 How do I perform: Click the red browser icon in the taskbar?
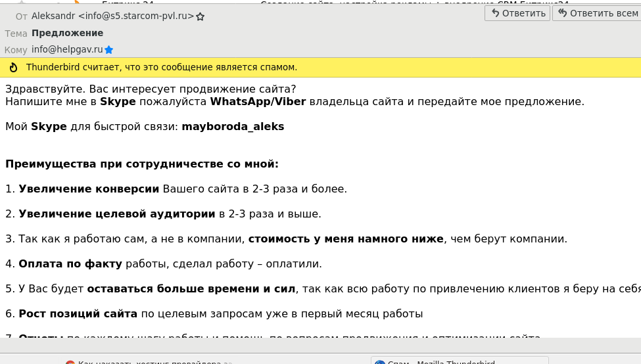pos(70,362)
